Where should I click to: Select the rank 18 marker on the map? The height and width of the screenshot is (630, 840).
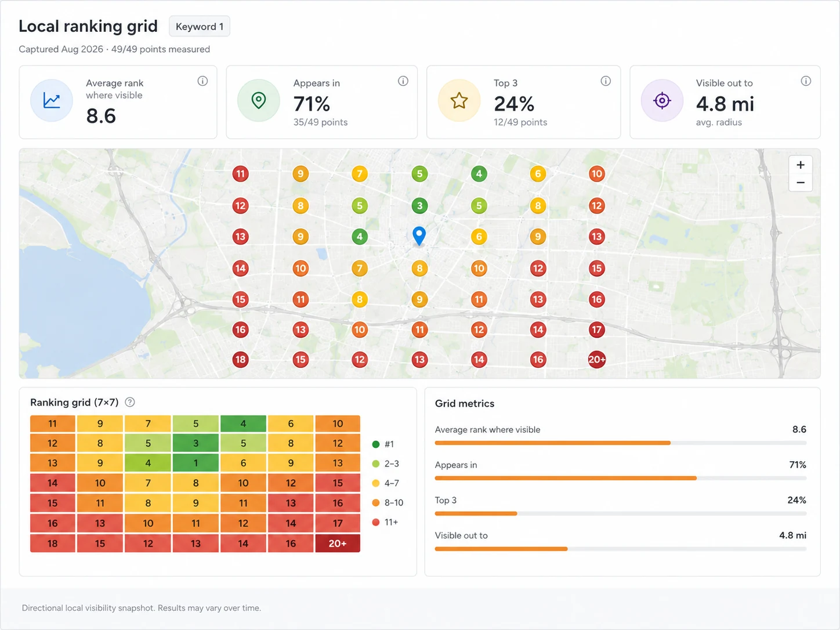pos(240,360)
